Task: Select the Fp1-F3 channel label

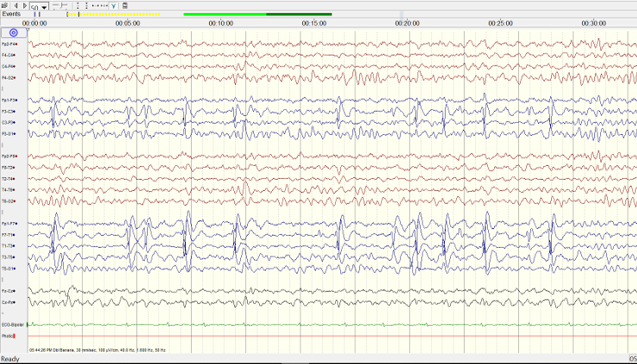Action: pos(9,100)
